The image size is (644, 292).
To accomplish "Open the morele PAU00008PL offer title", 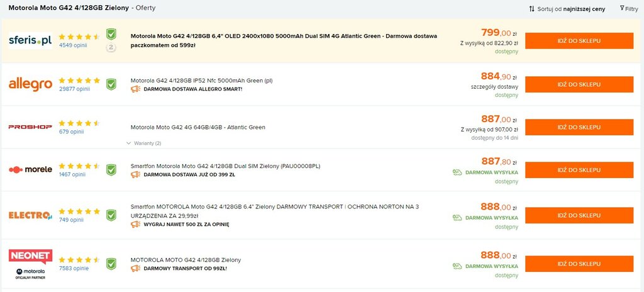I will coord(226,166).
